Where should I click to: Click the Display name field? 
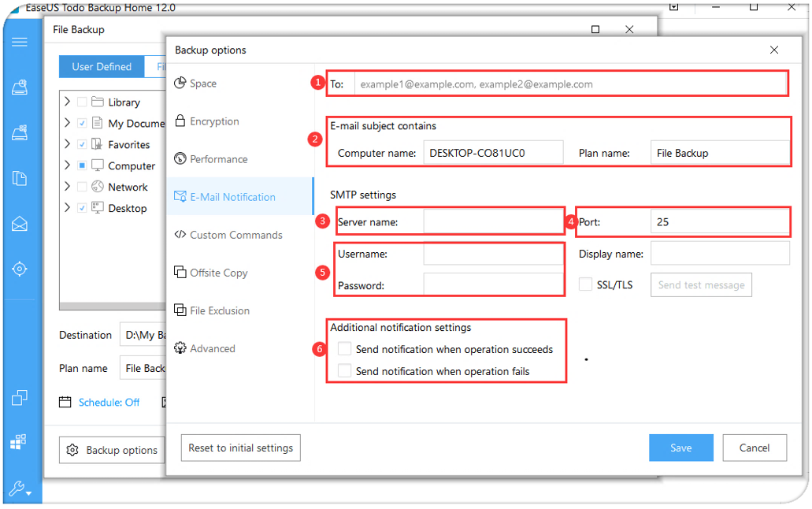click(720, 254)
